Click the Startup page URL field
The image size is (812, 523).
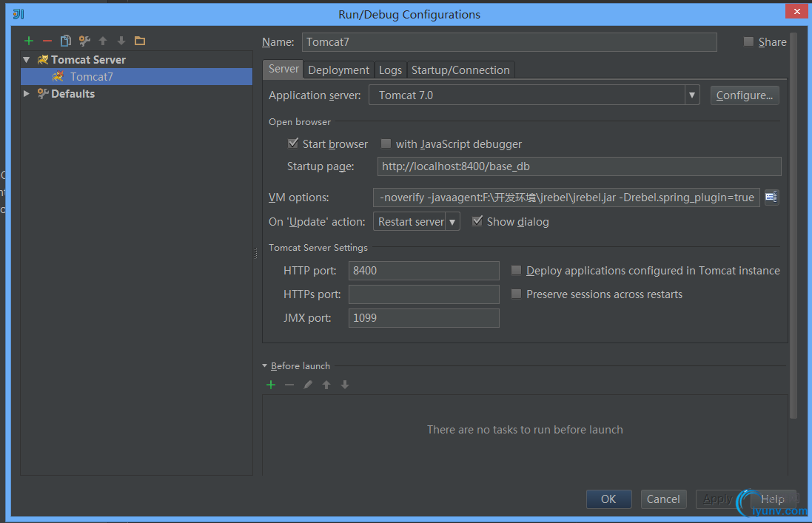pyautogui.click(x=579, y=166)
